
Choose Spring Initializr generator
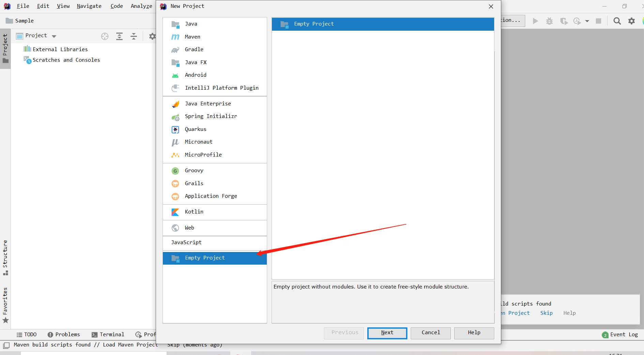[x=215, y=116]
